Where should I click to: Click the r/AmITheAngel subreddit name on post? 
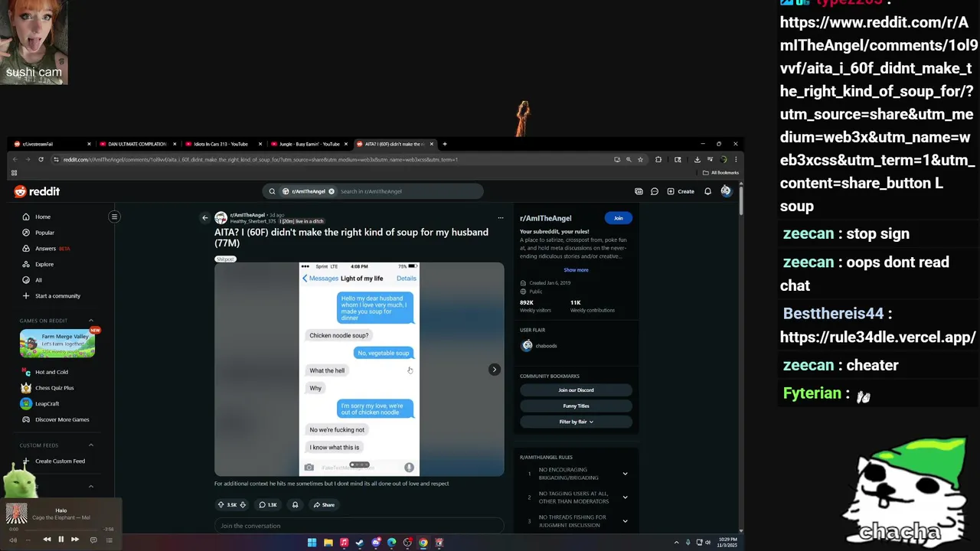point(247,215)
